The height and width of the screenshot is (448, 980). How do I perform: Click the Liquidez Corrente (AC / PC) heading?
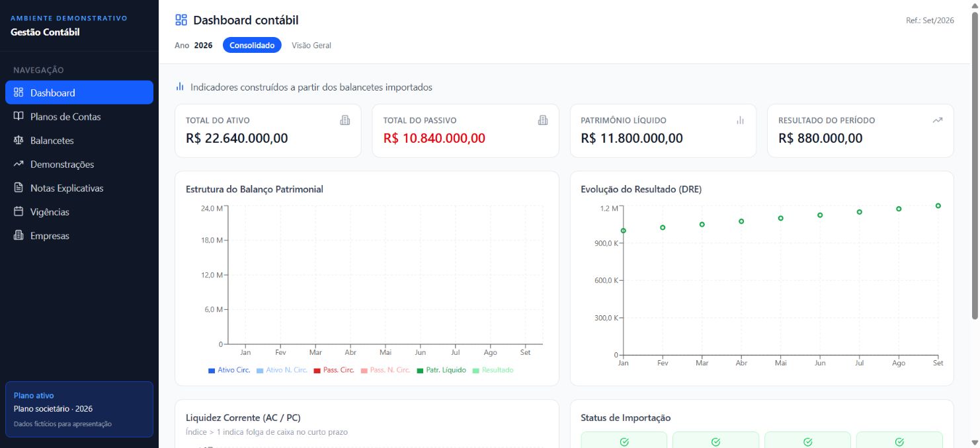click(x=243, y=418)
